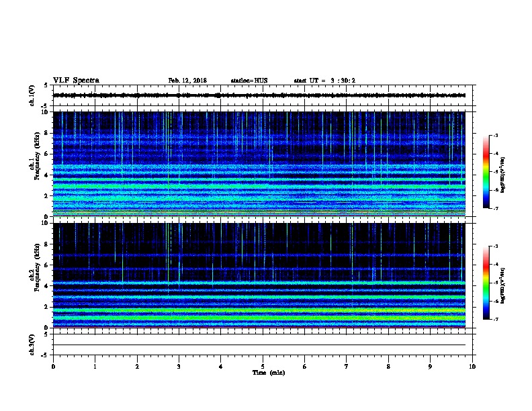Select ch.1 "Frequency (kHz)" axis label

point(37,156)
